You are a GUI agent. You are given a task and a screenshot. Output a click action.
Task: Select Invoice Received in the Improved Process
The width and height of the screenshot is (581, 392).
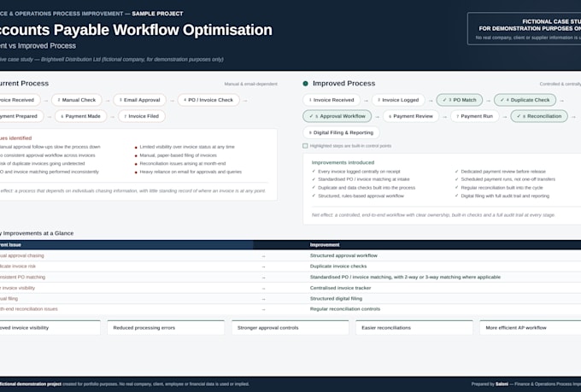coord(332,100)
